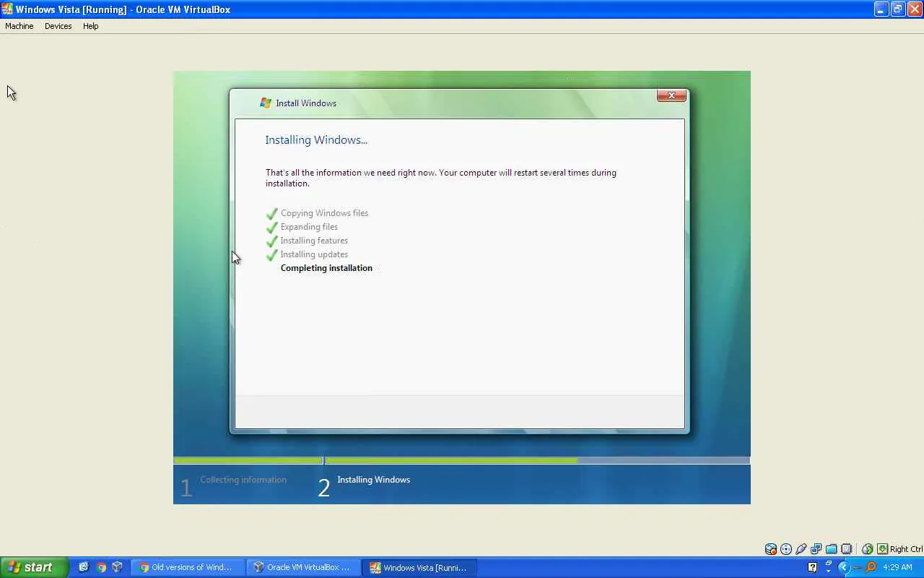This screenshot has width=924, height=578.
Task: Click the VirtualBox window title bar icon
Action: tap(7, 9)
